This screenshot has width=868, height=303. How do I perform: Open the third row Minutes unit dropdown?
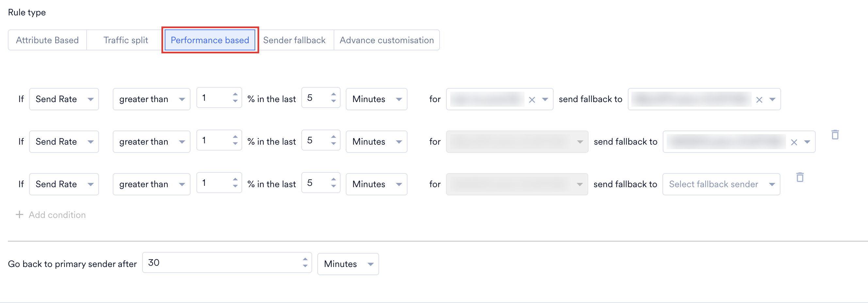click(376, 184)
